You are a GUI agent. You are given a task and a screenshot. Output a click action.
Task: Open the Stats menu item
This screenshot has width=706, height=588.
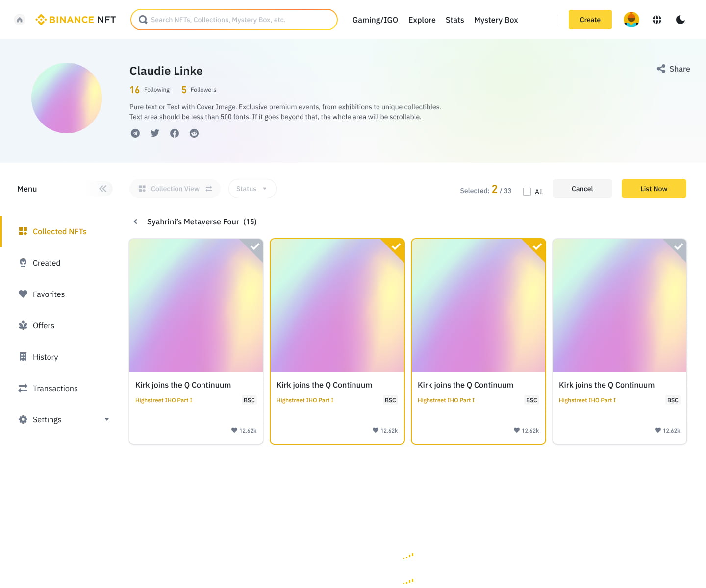(x=455, y=20)
